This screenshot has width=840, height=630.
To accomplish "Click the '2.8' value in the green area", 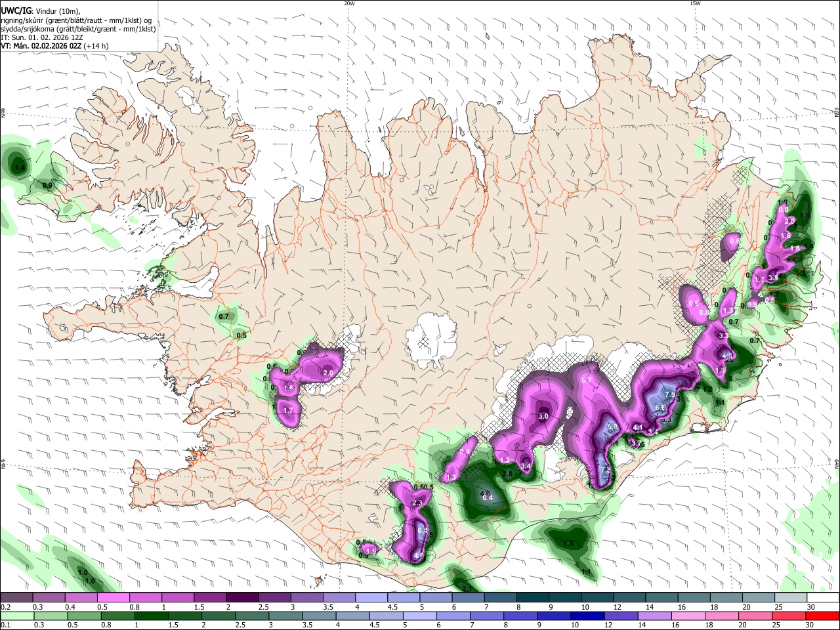I will (507, 474).
